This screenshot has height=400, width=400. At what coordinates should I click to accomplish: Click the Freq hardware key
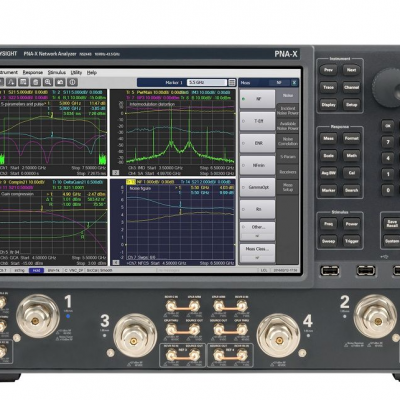click(328, 224)
